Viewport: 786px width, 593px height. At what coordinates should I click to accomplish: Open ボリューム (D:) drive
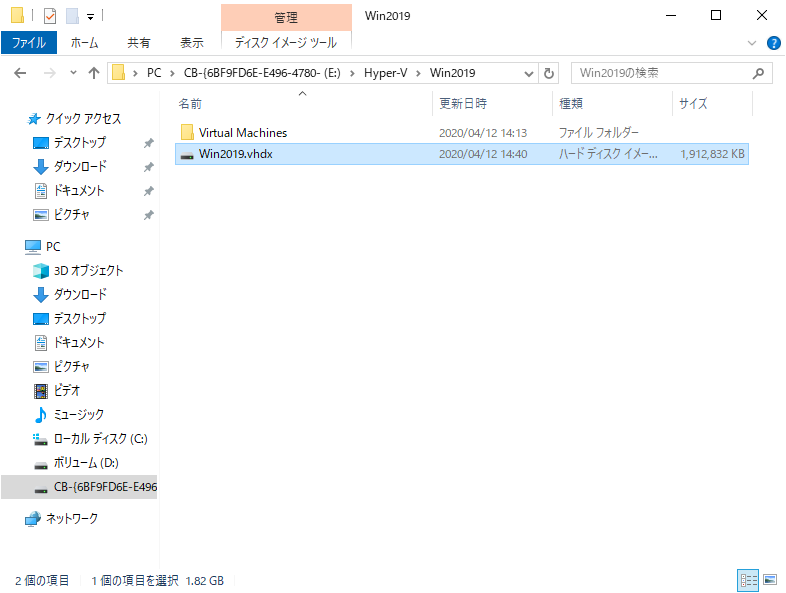click(86, 463)
